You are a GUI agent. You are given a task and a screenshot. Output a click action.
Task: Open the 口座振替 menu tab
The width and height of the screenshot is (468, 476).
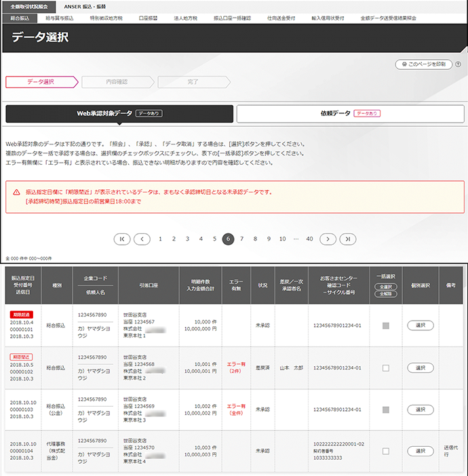[147, 18]
